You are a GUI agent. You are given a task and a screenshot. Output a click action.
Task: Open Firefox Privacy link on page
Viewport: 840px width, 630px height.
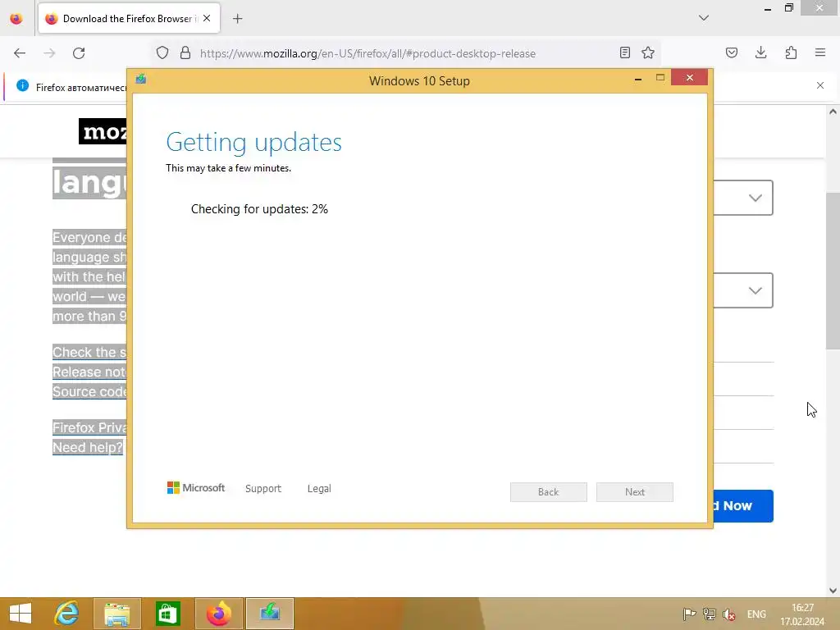pyautogui.click(x=89, y=427)
